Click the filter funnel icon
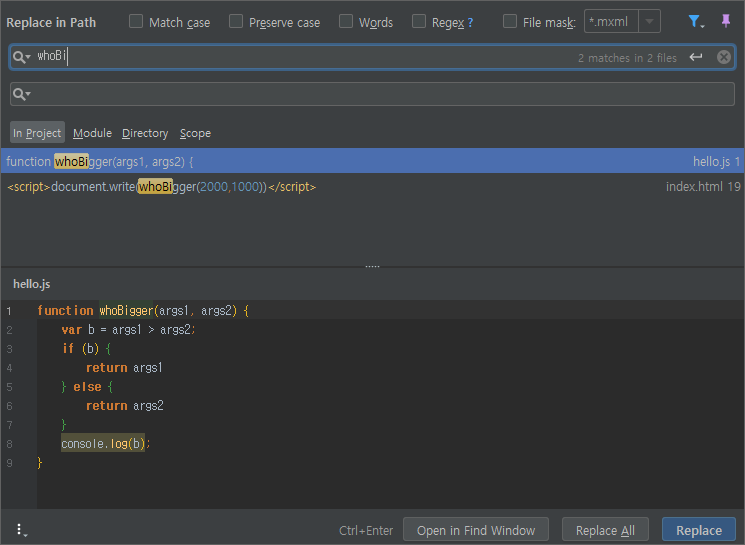The height and width of the screenshot is (545, 745). (x=696, y=22)
